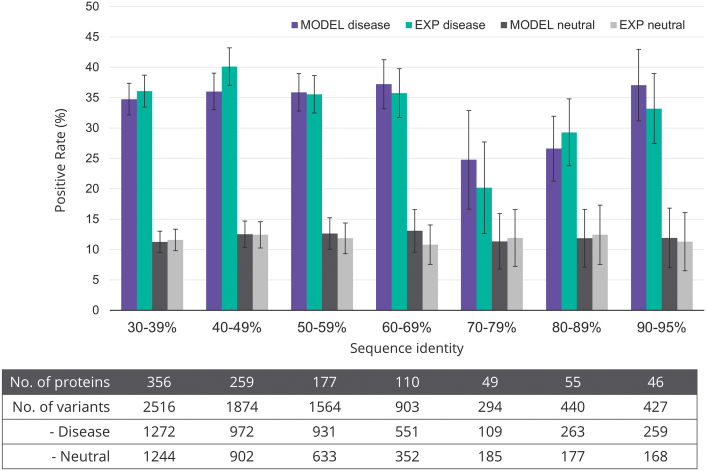The height and width of the screenshot is (471, 706).
Task: Select the MODEL disease legend label
Action: point(347,24)
